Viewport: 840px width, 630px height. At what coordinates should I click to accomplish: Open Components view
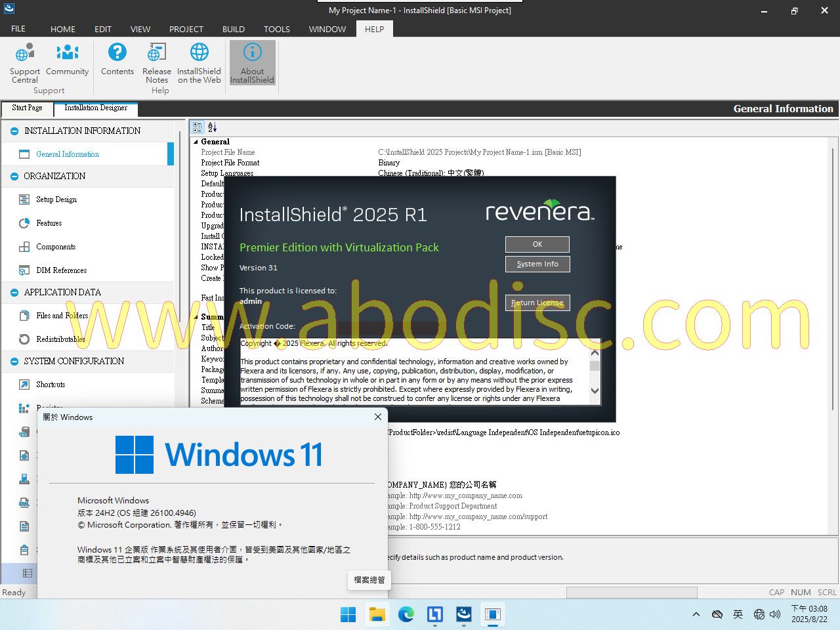56,247
